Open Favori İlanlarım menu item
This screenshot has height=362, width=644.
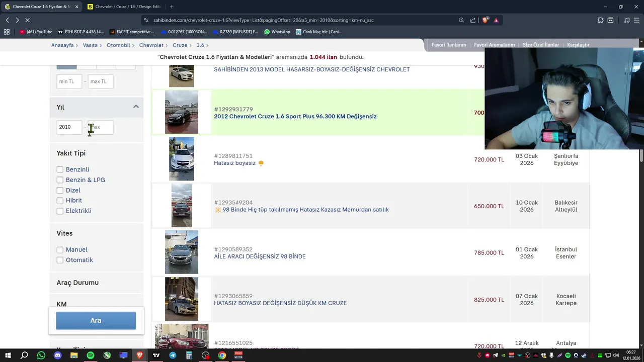(449, 45)
